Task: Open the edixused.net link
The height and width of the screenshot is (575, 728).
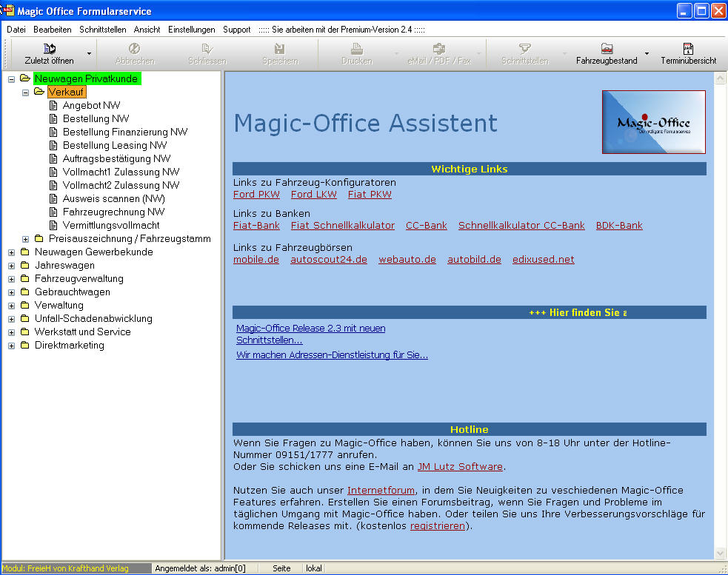Action: [543, 260]
